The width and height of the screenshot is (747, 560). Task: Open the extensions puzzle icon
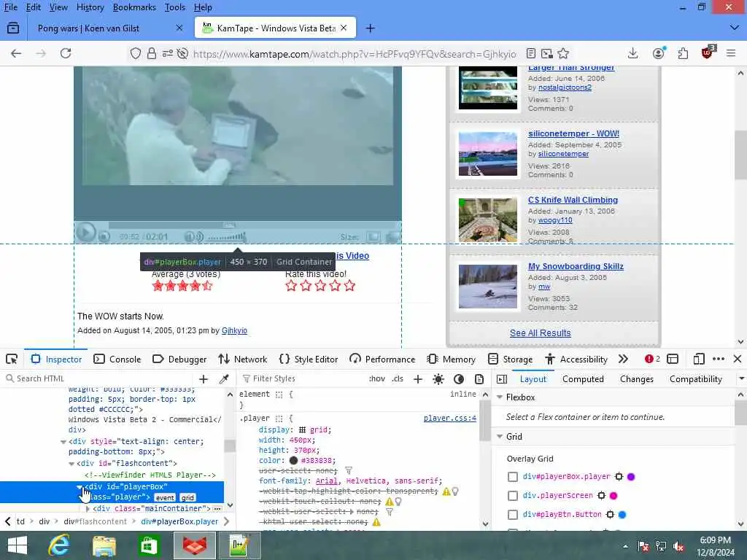coord(683,53)
